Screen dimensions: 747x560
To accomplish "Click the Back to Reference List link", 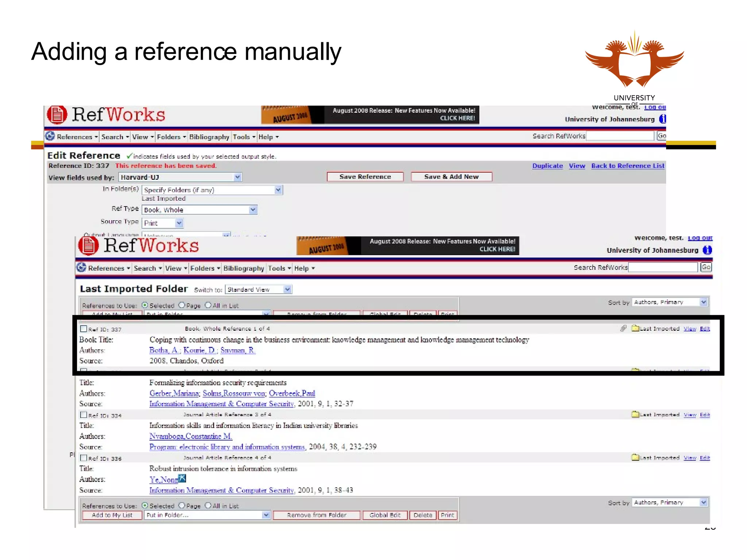I will tap(628, 166).
